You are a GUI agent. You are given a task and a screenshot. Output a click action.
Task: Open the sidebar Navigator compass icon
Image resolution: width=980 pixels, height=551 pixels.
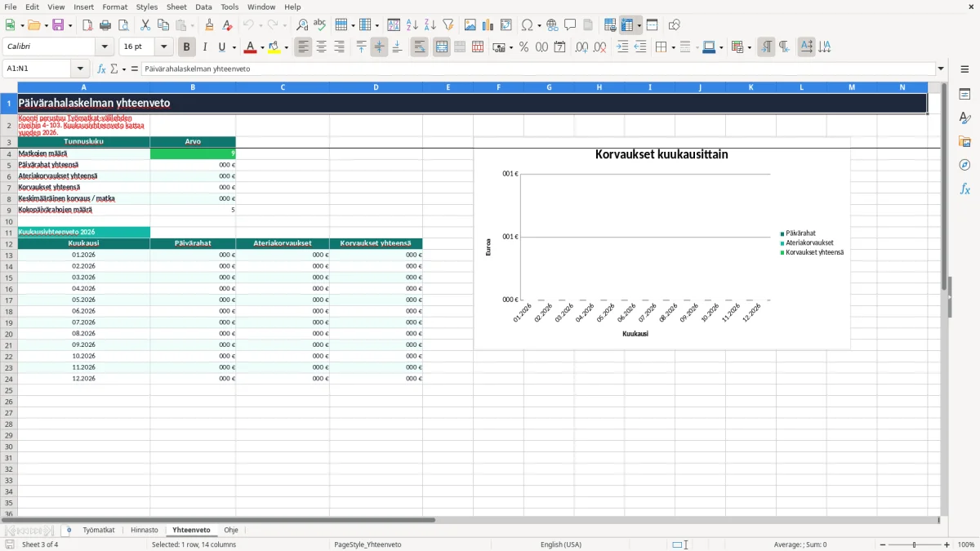964,165
